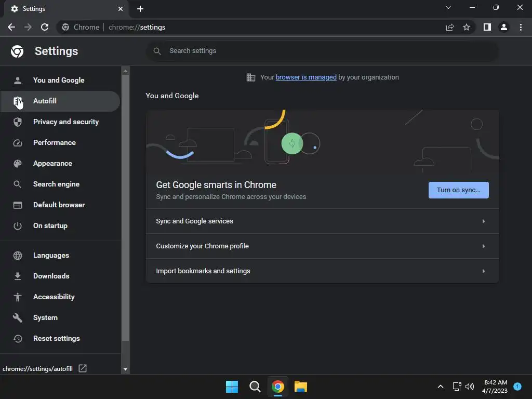Open a new tab with the plus icon
This screenshot has height=399, width=532.
[x=140, y=9]
